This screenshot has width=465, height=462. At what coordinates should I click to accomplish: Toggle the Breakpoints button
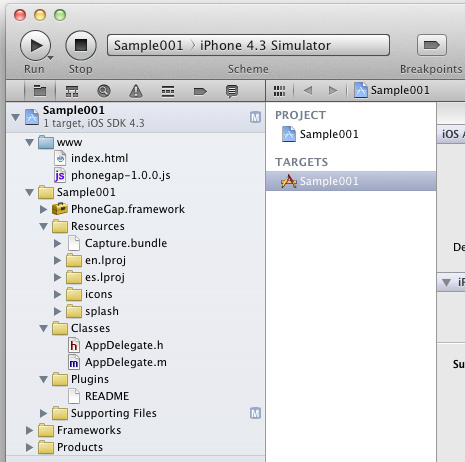432,45
